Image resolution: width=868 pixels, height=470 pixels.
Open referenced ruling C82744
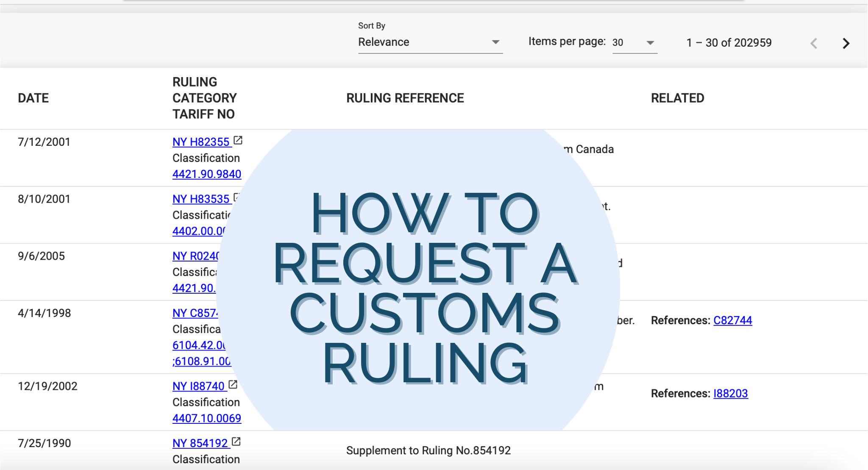click(x=732, y=320)
